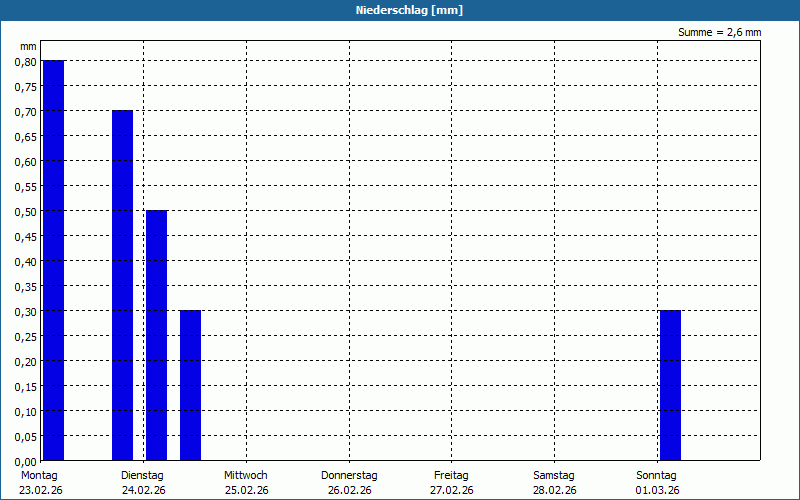
Task: Click the 0,15 y-axis value
Action: click(x=26, y=387)
